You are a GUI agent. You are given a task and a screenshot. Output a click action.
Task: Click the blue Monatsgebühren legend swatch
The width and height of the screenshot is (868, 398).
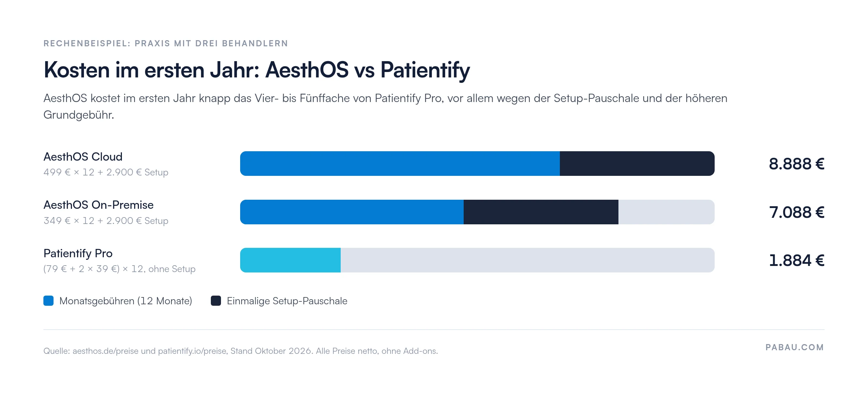[x=48, y=301]
